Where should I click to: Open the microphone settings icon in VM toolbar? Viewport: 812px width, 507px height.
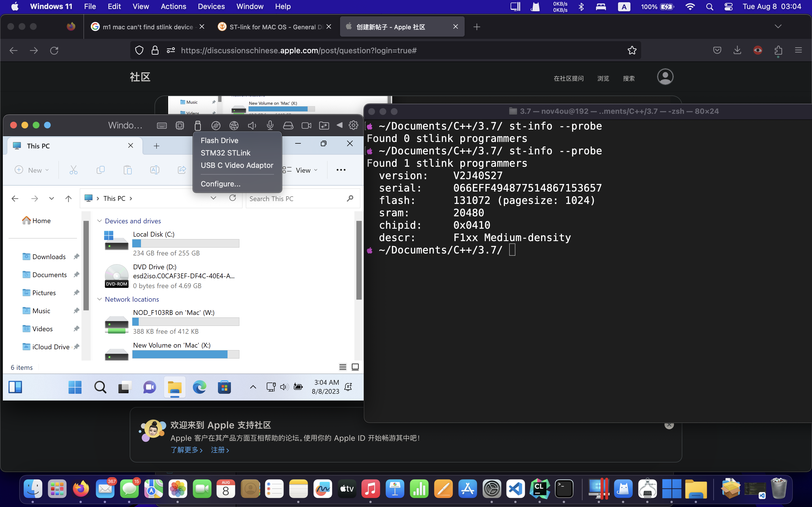[270, 125]
